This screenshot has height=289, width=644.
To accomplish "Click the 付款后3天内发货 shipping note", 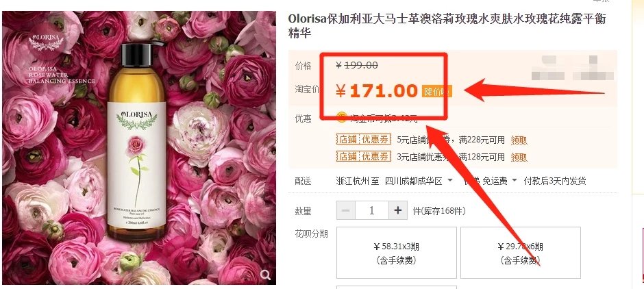I will (555, 181).
